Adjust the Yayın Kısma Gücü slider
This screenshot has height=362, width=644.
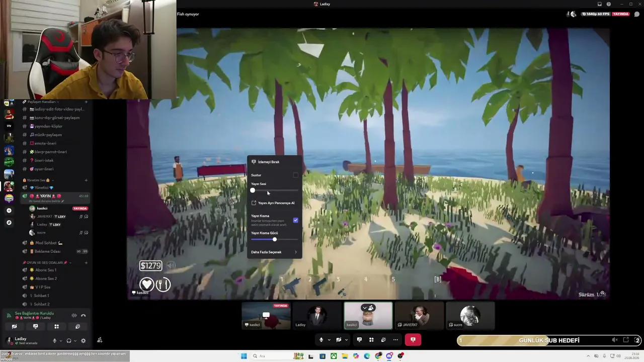point(274,239)
